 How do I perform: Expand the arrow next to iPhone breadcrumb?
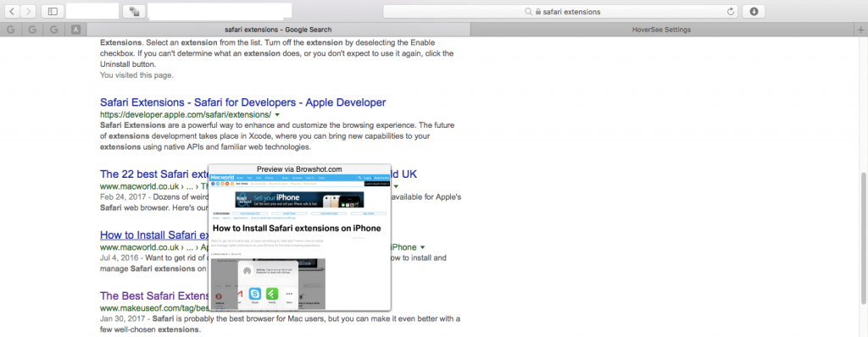(423, 247)
